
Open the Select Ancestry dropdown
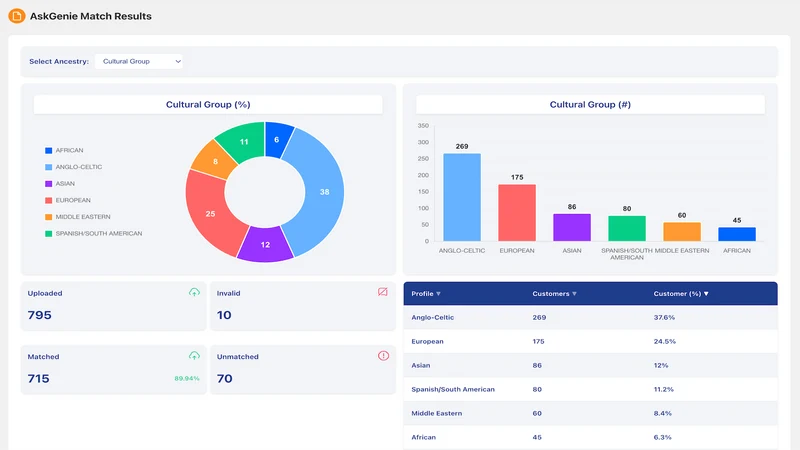click(139, 61)
